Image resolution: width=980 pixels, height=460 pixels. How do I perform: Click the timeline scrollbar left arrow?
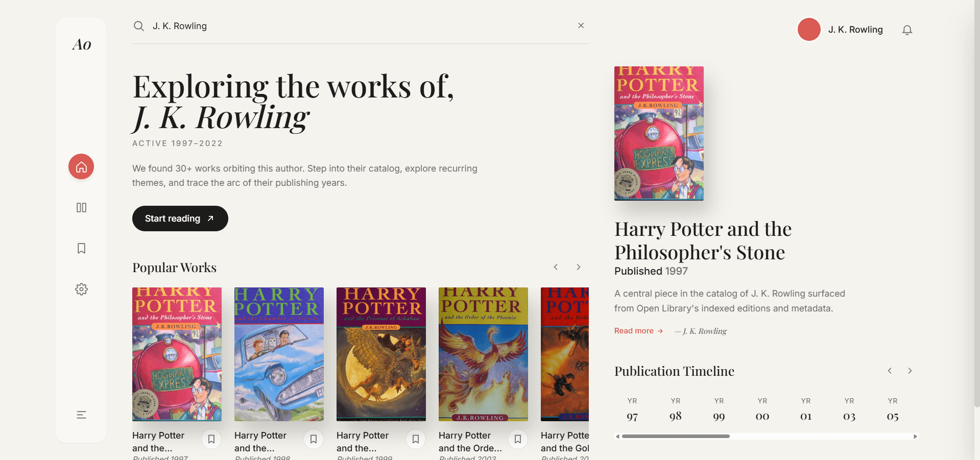pos(617,437)
